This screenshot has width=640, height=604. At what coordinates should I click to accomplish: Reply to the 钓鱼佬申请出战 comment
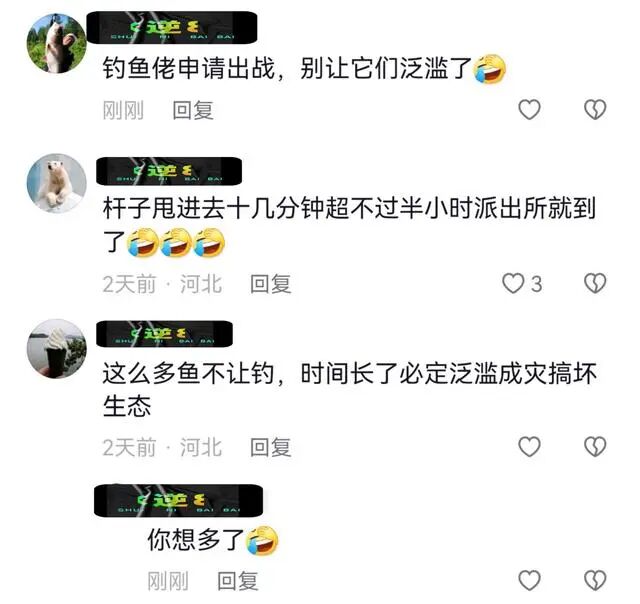(x=193, y=110)
